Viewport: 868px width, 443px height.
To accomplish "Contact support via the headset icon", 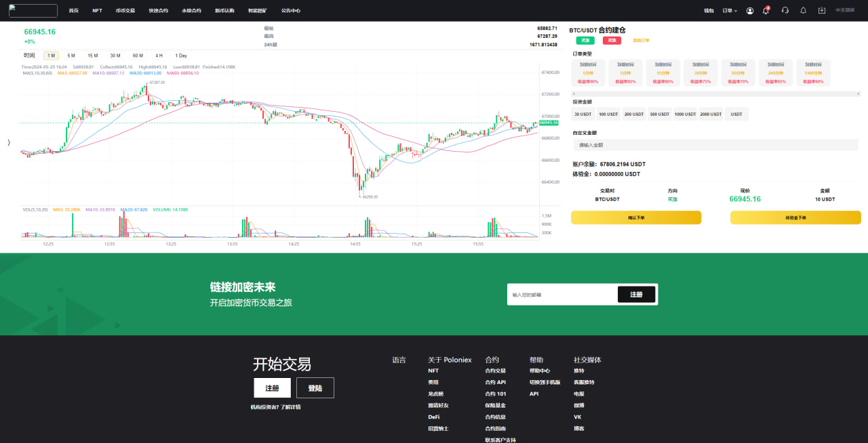I will (785, 11).
